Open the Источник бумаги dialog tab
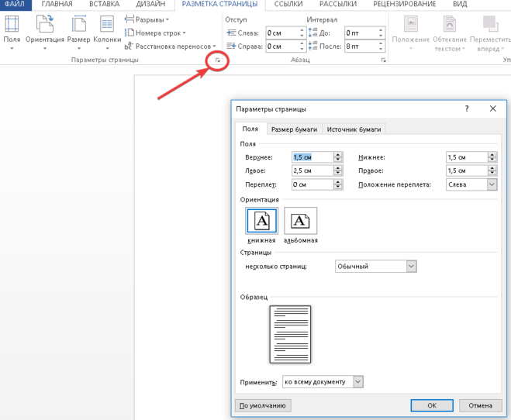The image size is (511, 420). point(354,129)
